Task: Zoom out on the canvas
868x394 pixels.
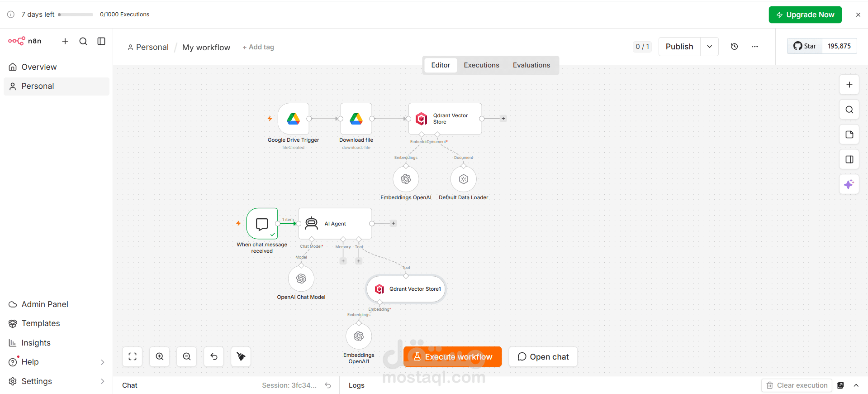Action: click(x=187, y=356)
